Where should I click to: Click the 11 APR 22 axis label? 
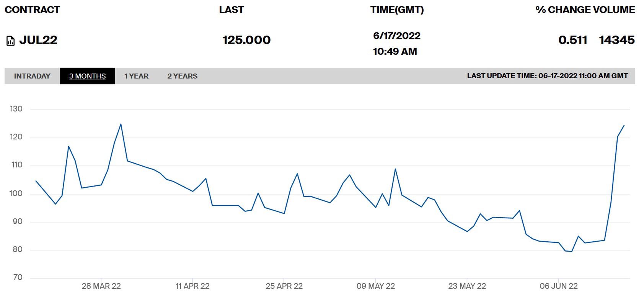point(192,286)
